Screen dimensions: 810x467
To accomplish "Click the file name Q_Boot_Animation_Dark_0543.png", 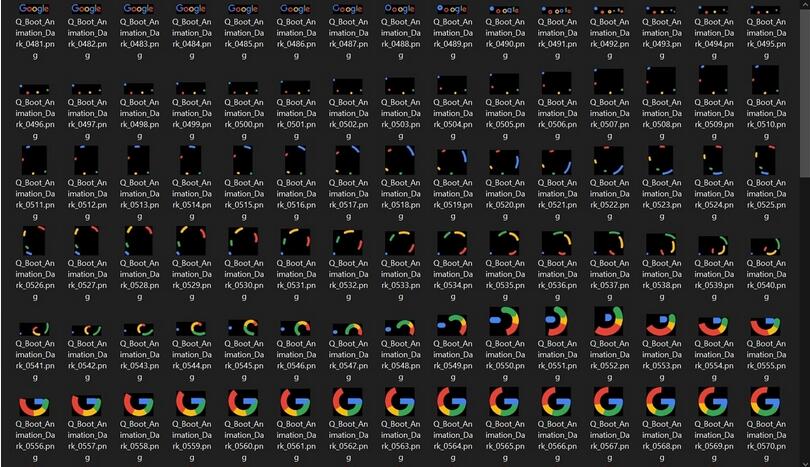I will pos(139,361).
